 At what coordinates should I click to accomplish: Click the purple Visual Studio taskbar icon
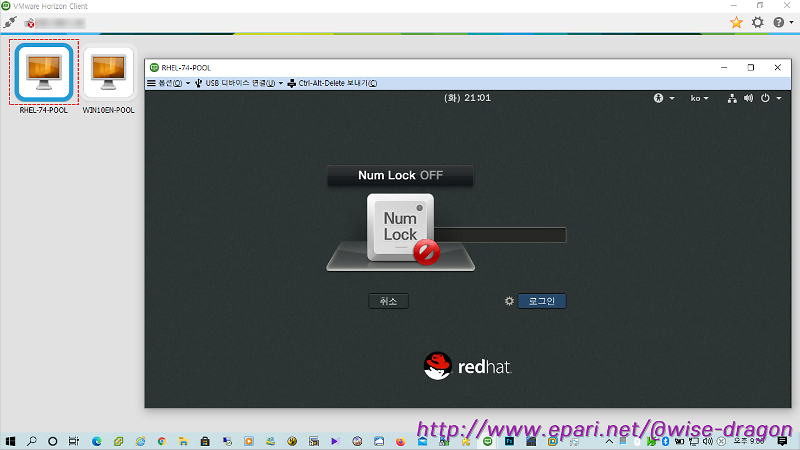(x=335, y=441)
